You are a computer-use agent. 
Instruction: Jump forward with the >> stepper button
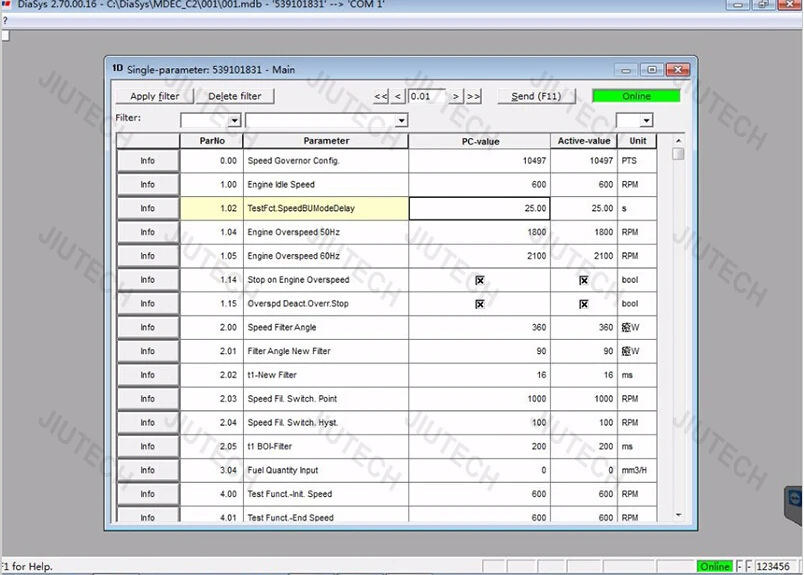473,96
